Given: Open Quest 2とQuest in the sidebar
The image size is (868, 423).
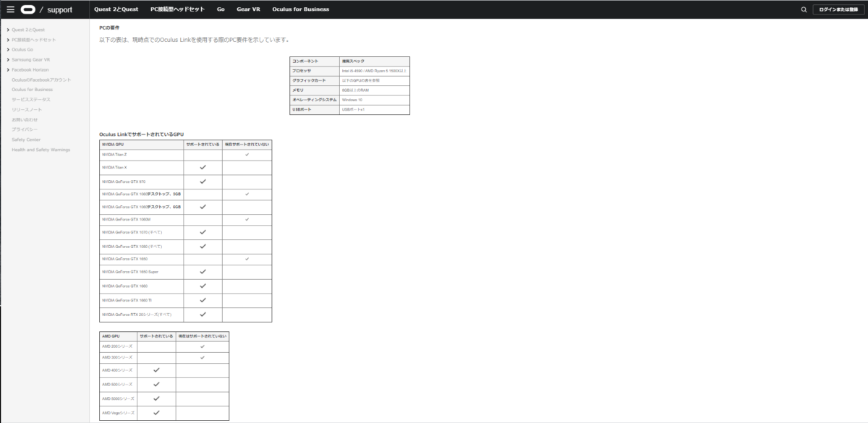Looking at the screenshot, I should (28, 30).
